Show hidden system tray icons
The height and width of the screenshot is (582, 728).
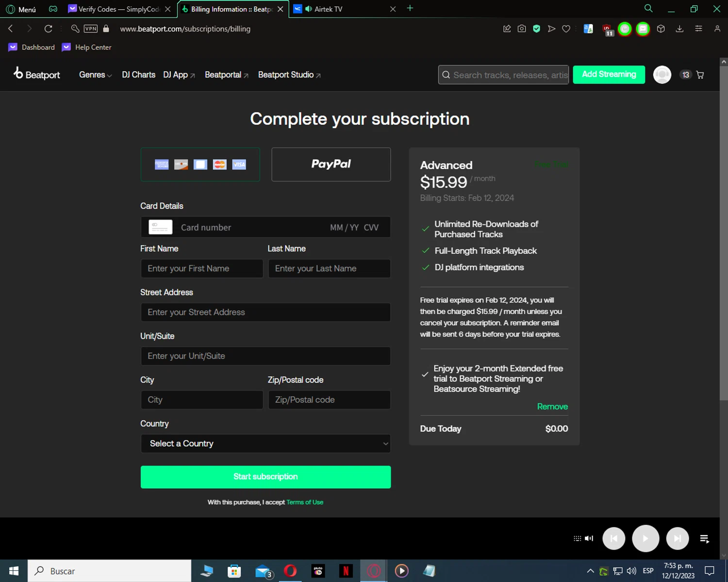coord(590,571)
